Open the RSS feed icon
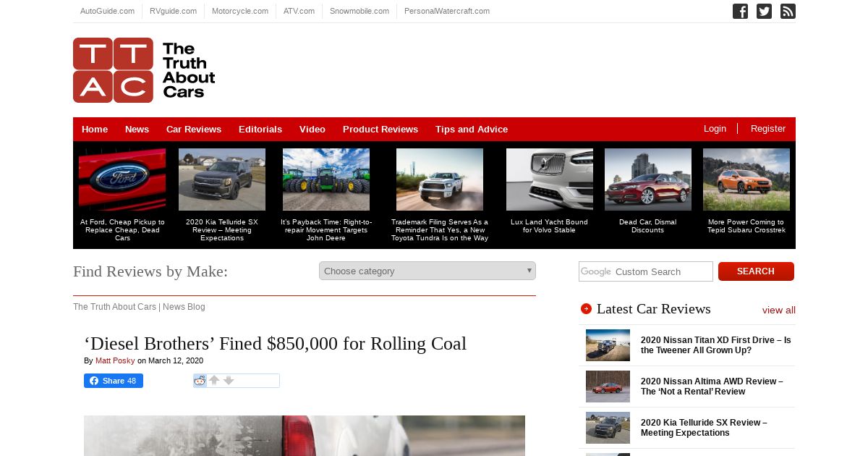Viewport: 868px width, 456px height. click(x=788, y=11)
